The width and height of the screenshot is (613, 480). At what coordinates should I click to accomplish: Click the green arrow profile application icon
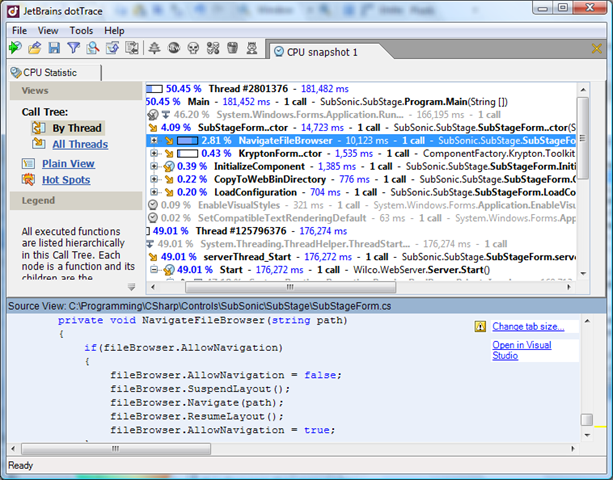15,48
